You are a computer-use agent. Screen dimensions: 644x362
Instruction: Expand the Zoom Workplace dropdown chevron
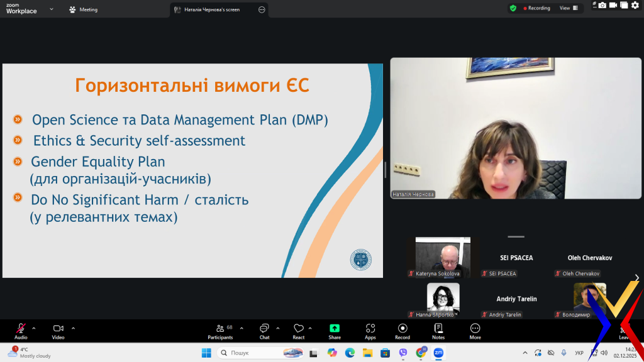(52, 9)
